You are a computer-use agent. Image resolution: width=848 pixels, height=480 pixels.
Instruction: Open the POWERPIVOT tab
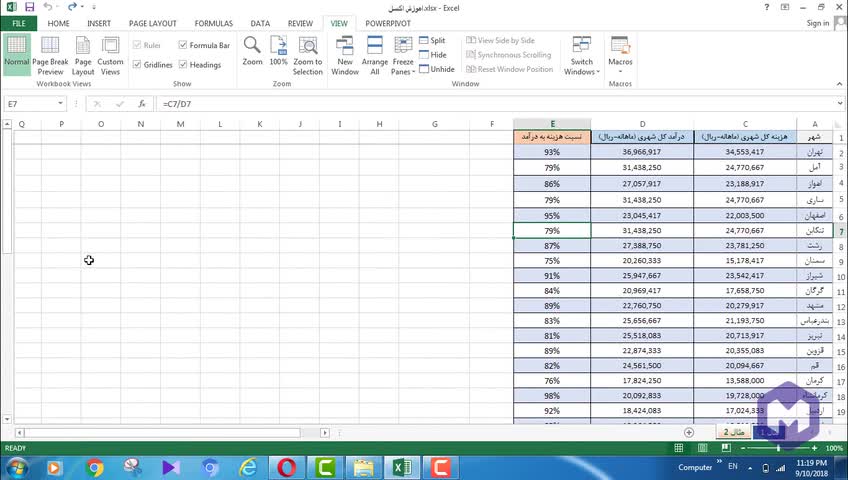point(388,23)
